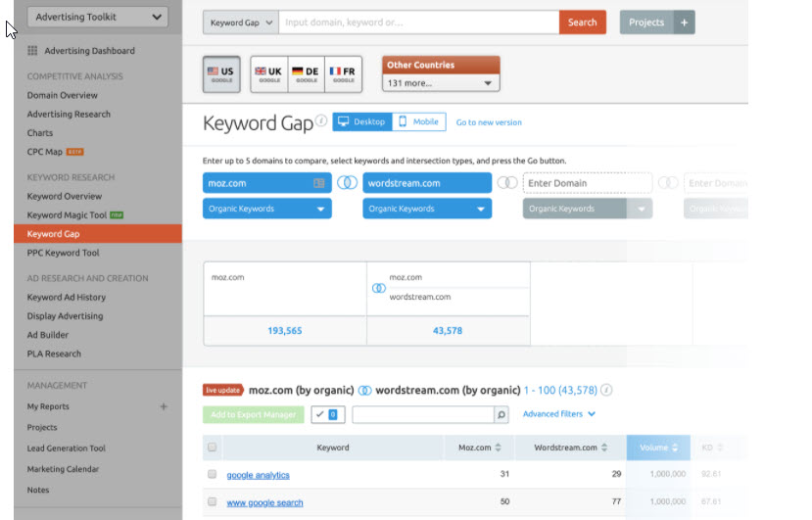Select Keyword Gap sidebar item

[x=98, y=234]
